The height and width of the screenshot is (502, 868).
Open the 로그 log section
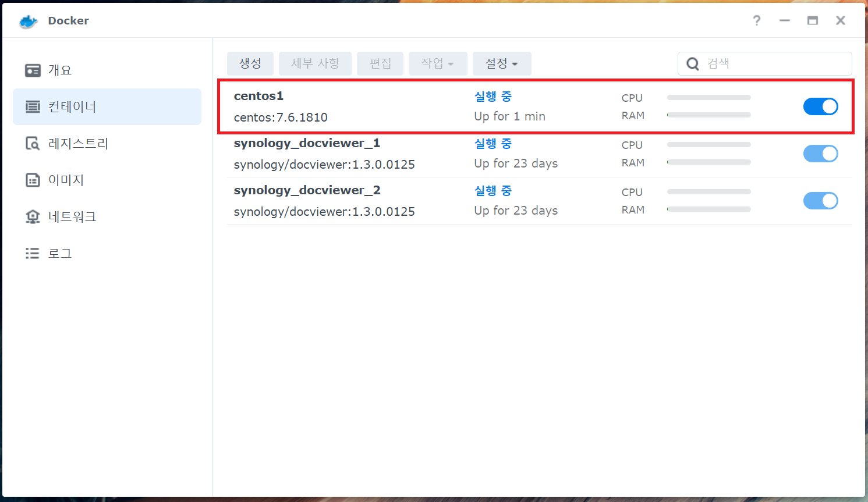point(107,254)
